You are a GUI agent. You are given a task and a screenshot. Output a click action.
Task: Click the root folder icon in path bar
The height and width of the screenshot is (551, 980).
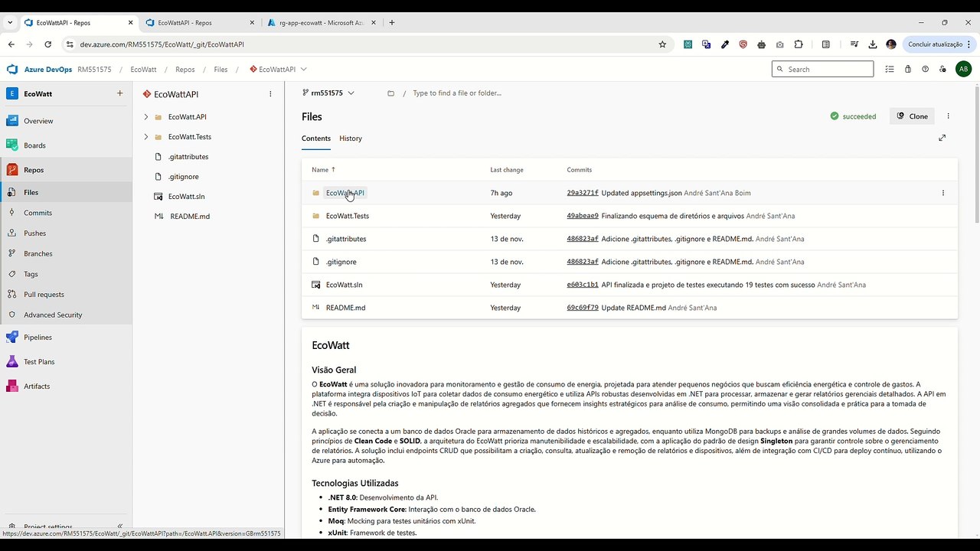coord(390,93)
